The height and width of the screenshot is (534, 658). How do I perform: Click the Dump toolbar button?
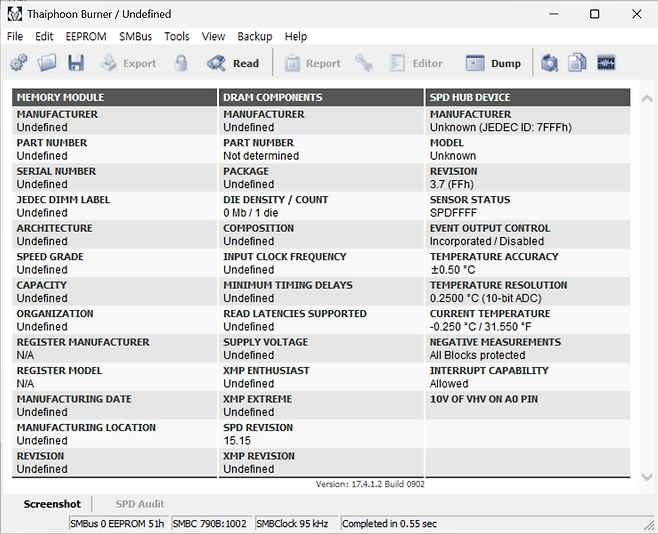pos(494,63)
